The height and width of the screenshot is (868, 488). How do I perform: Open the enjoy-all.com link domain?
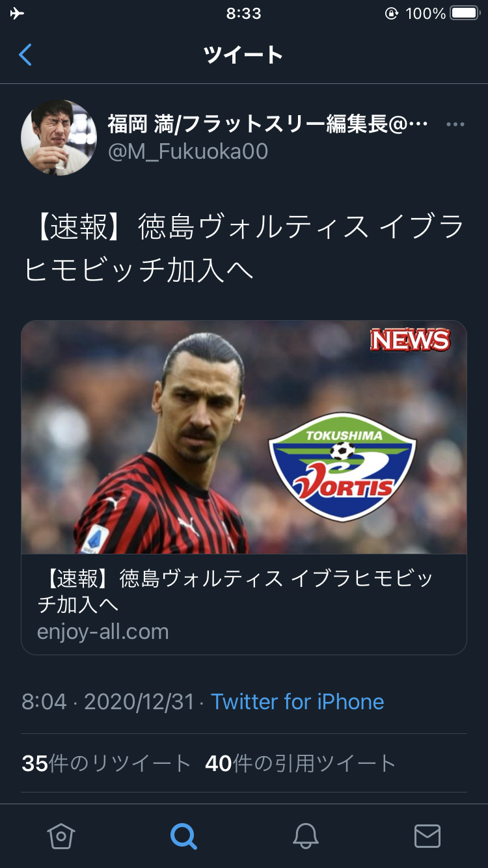(x=103, y=632)
